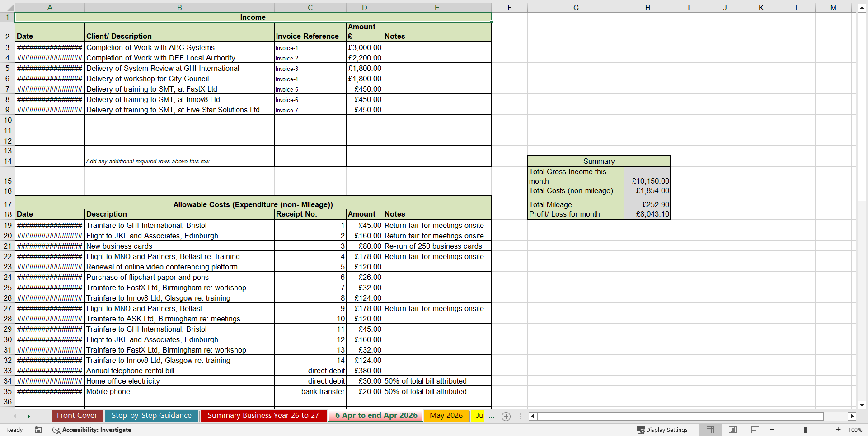Select the Total Costs £1,854.00 value
Image resolution: width=868 pixels, height=436 pixels.
tap(647, 191)
